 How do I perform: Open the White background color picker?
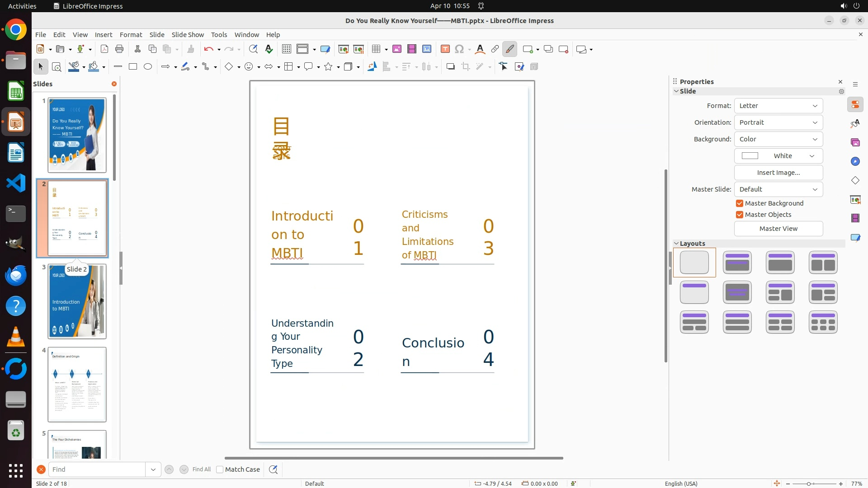(778, 156)
